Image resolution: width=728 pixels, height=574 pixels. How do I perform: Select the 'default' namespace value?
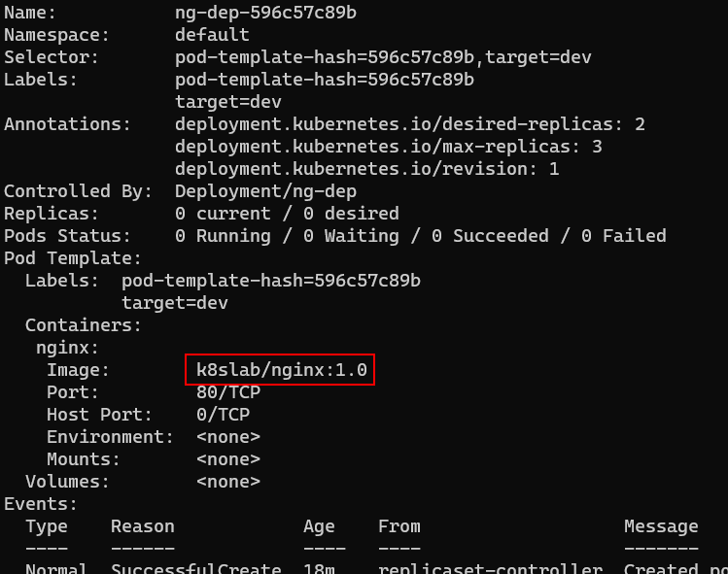212,35
